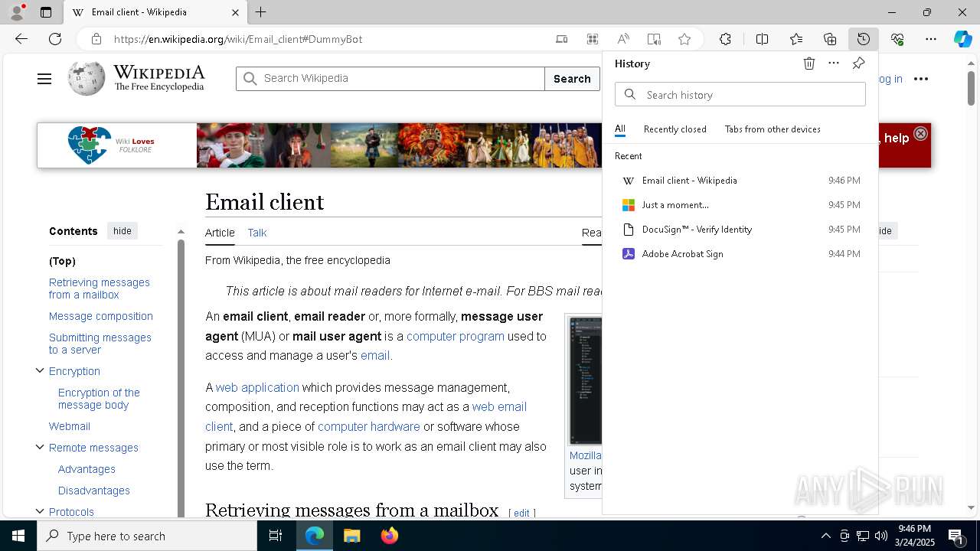
Task: Open Task View on the taskbar
Action: pos(276,536)
